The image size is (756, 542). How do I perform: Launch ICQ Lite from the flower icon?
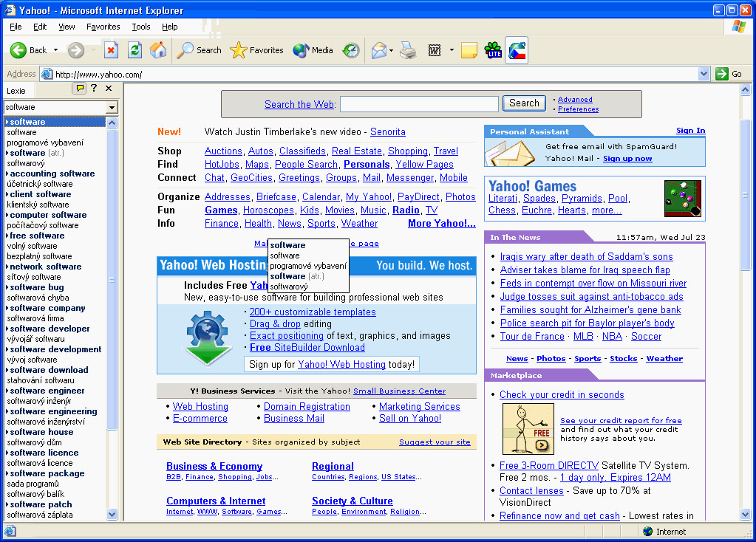click(493, 50)
